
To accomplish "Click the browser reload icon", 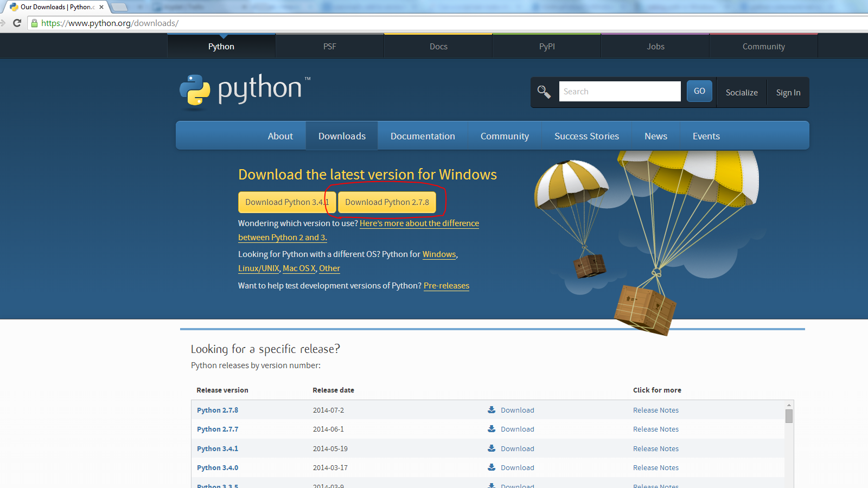I will [x=17, y=23].
